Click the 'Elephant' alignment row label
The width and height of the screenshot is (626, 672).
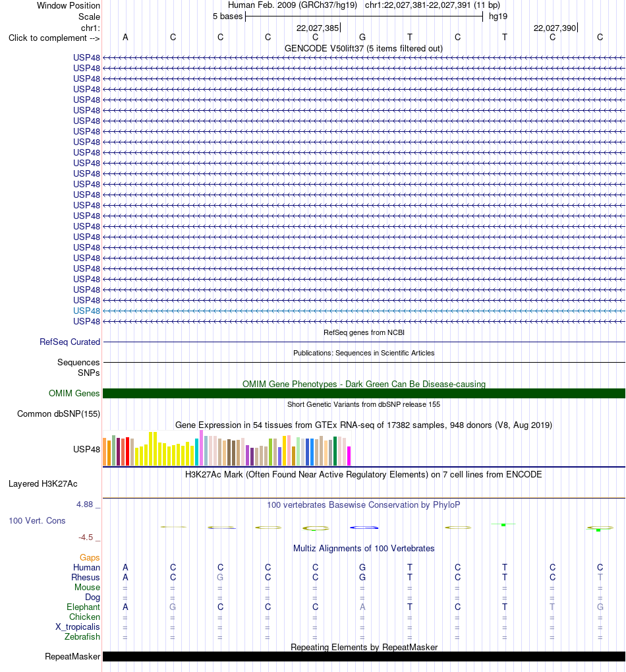[x=83, y=607]
